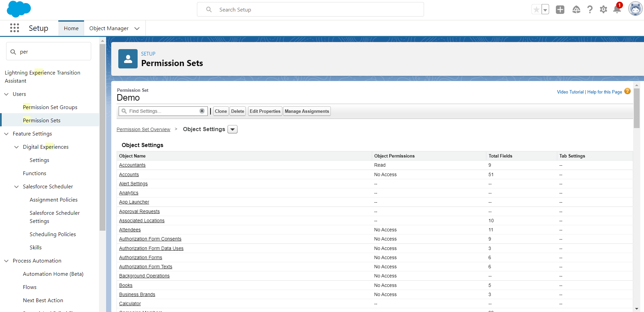Open the Global Actions plus icon

point(560,9)
